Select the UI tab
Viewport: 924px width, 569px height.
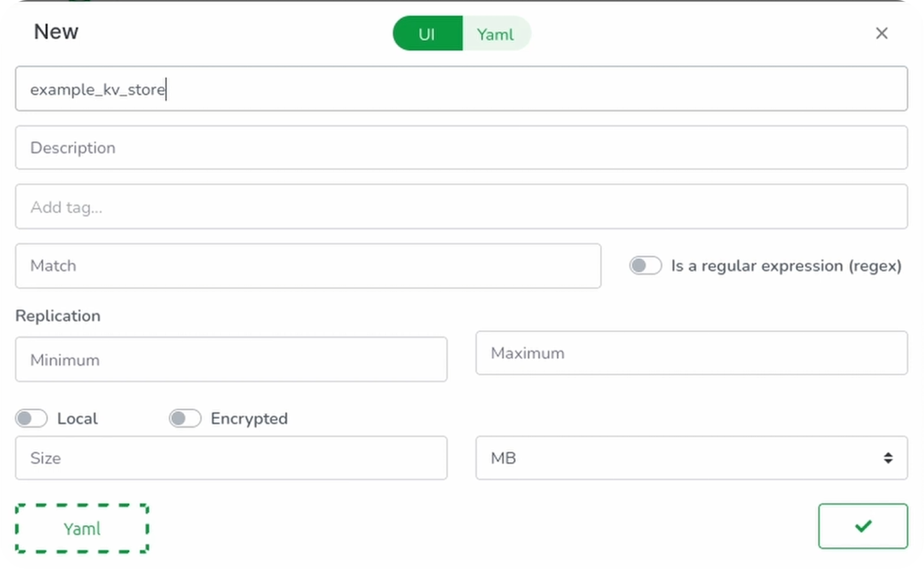point(427,33)
